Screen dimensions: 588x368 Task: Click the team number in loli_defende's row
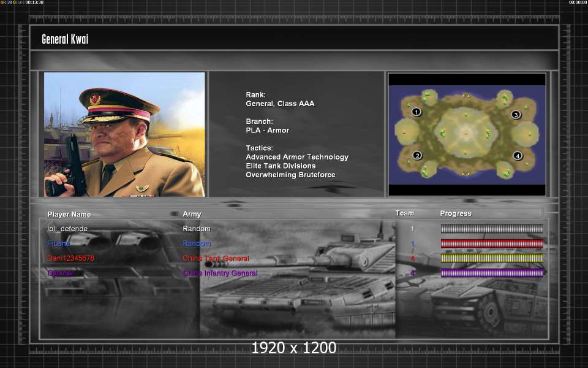pyautogui.click(x=412, y=229)
